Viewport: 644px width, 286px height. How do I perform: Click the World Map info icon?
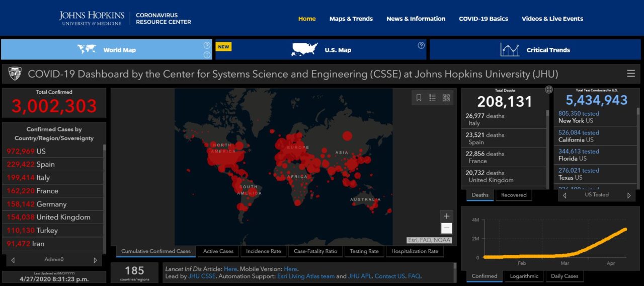pyautogui.click(x=207, y=55)
